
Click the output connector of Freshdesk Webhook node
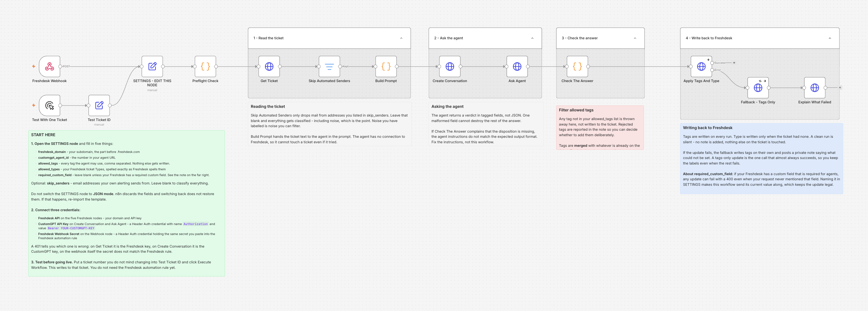tap(60, 66)
